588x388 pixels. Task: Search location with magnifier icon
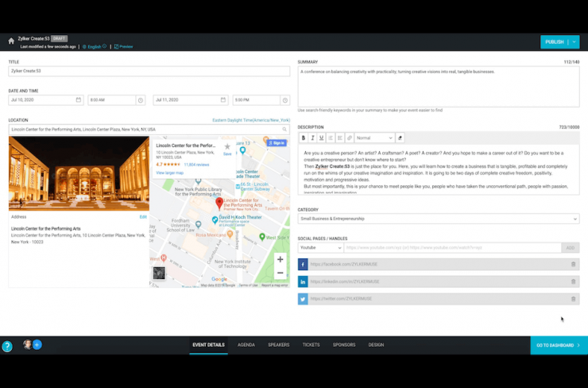pos(284,130)
